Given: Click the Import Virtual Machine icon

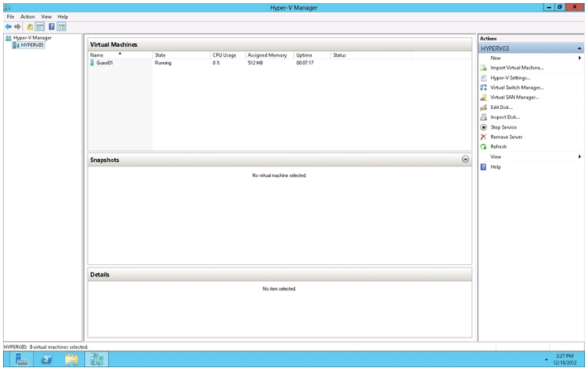Looking at the screenshot, I should [484, 68].
